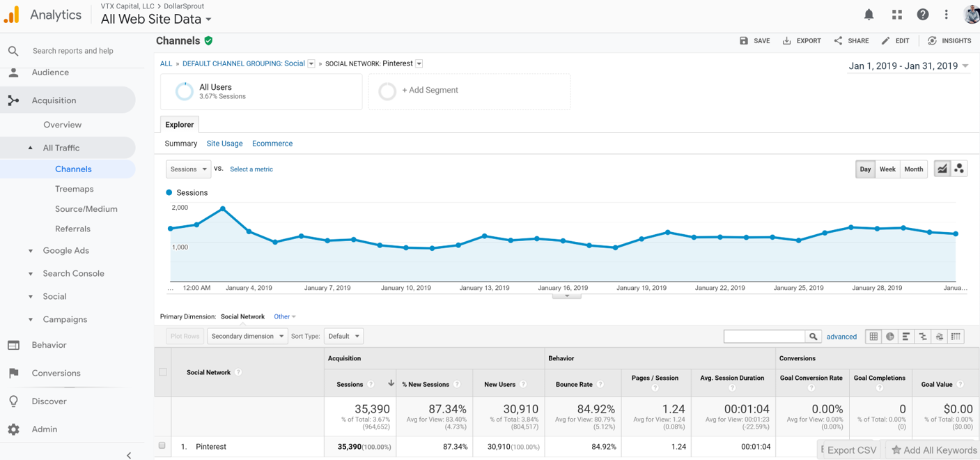Screen dimensions: 980x460
Task: Open Source/Medium in sidebar
Action: pyautogui.click(x=86, y=209)
